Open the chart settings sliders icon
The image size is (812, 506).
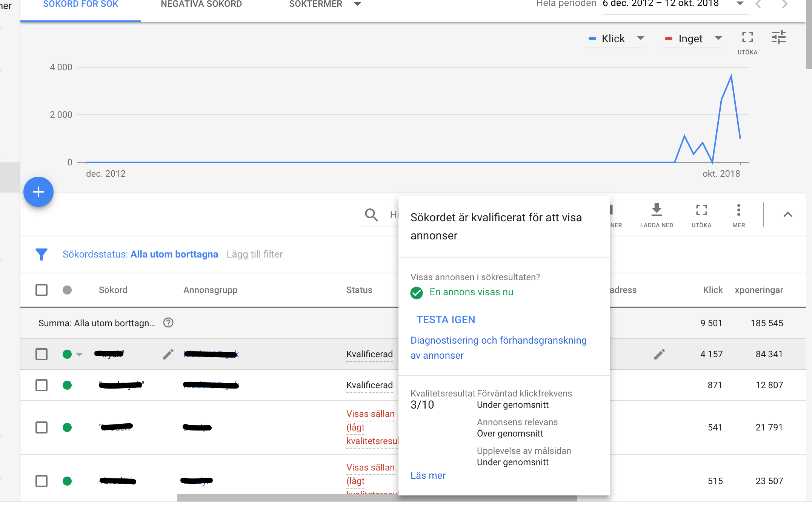point(778,38)
